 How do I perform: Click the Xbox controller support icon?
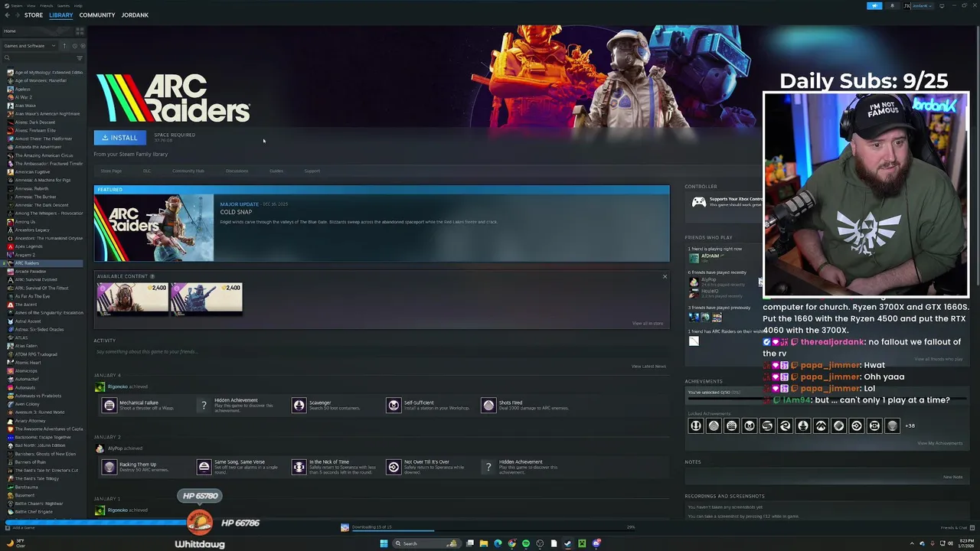[698, 202]
